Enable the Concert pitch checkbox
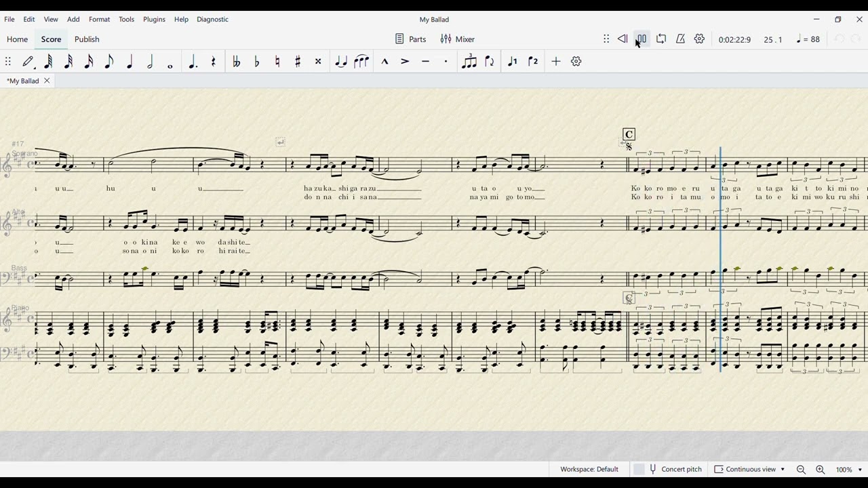The width and height of the screenshot is (868, 488). coord(639,469)
